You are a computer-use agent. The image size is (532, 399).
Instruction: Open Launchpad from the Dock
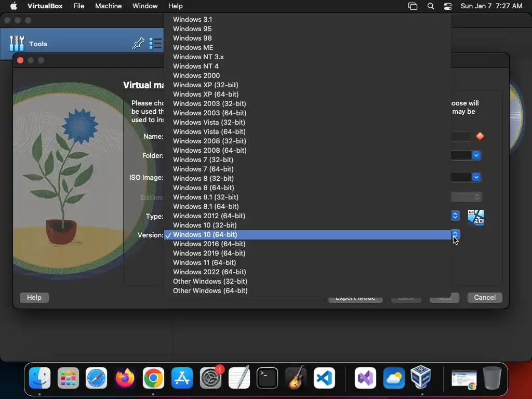click(x=68, y=378)
